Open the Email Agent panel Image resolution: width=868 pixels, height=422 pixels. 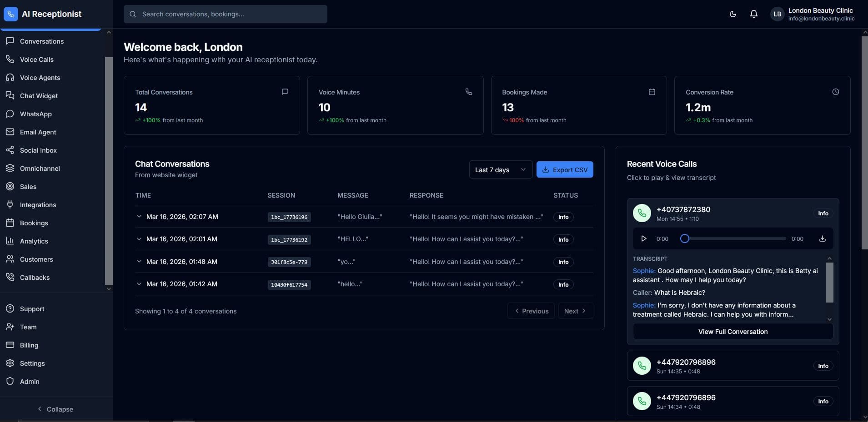[38, 132]
